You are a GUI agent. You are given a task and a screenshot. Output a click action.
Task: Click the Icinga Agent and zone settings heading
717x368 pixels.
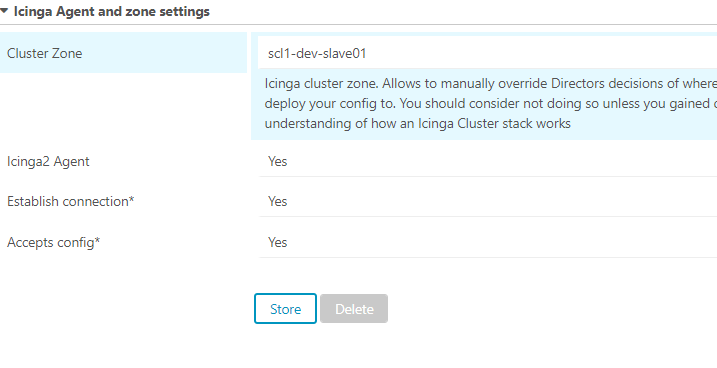click(112, 11)
